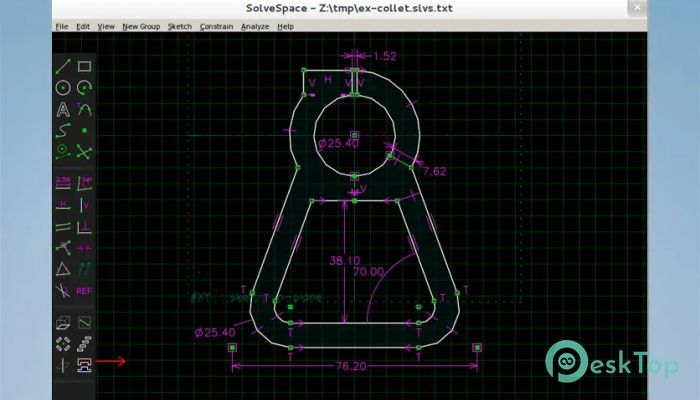Open the File menu
Screen dimensions: 700x400
(x=62, y=26)
